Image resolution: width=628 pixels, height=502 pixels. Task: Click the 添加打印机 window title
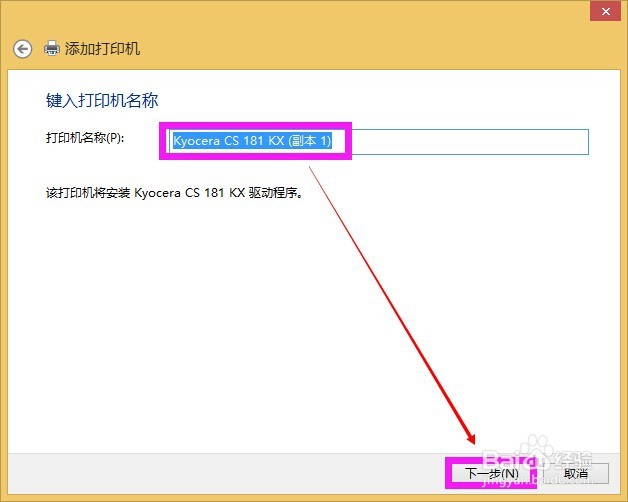(103, 49)
